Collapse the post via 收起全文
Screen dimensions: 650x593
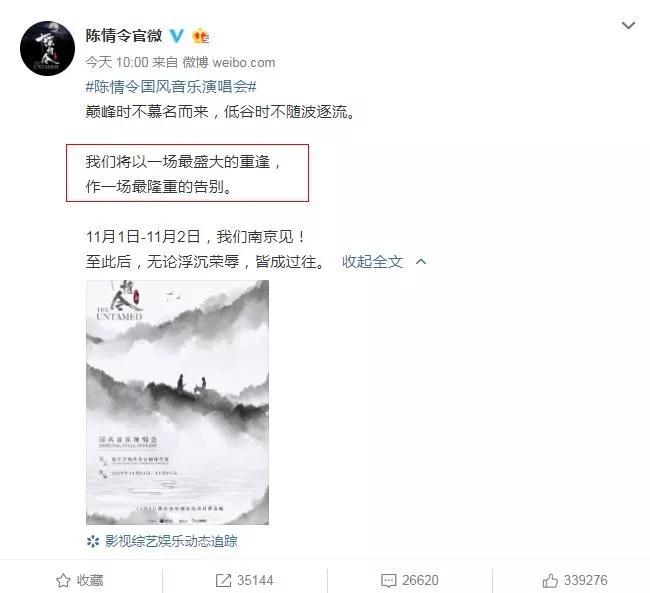pos(372,262)
